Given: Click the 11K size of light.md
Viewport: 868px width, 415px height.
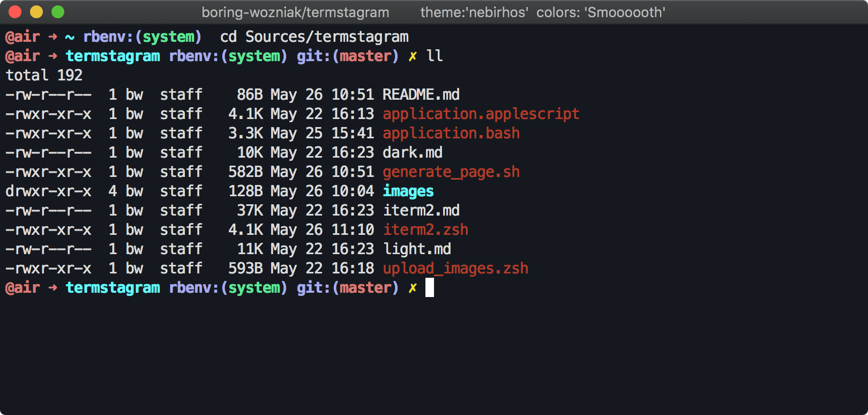Looking at the screenshot, I should click(250, 249).
